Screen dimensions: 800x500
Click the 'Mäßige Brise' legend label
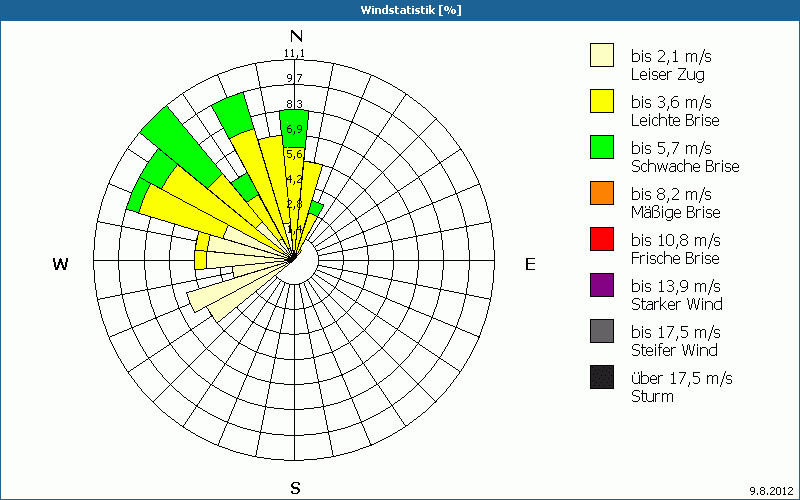click(x=676, y=212)
